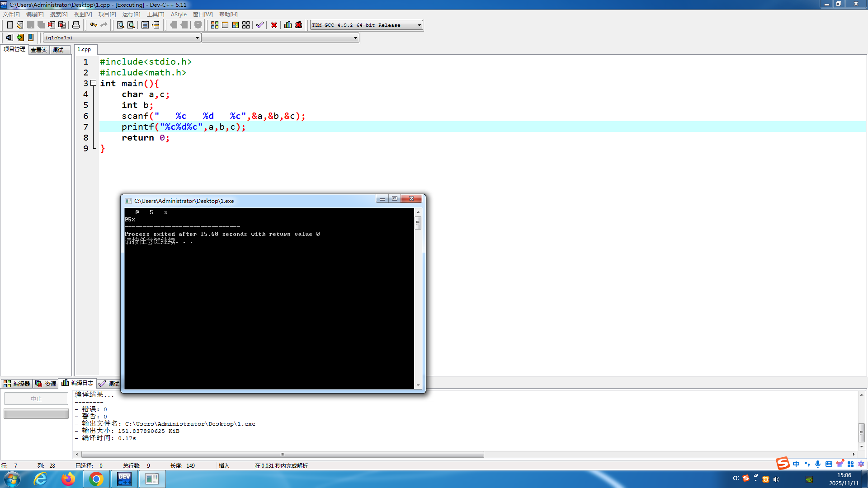Click the 中止 button
The image size is (868, 488).
[36, 399]
